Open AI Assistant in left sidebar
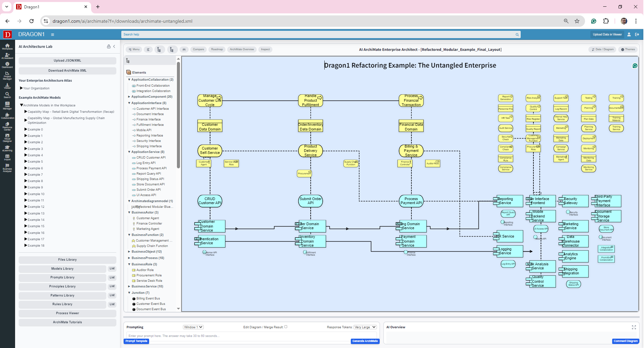 point(7,56)
